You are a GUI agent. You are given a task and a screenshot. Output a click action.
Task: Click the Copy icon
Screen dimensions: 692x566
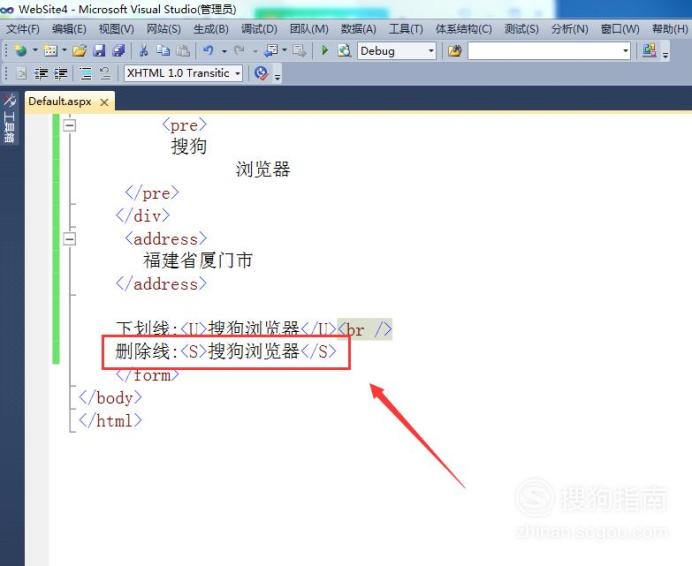(163, 51)
